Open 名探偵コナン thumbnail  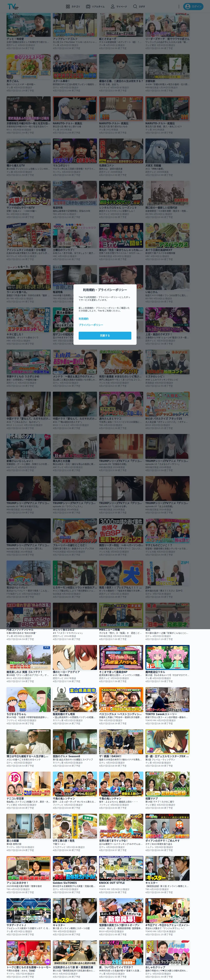[x=121, y=151]
